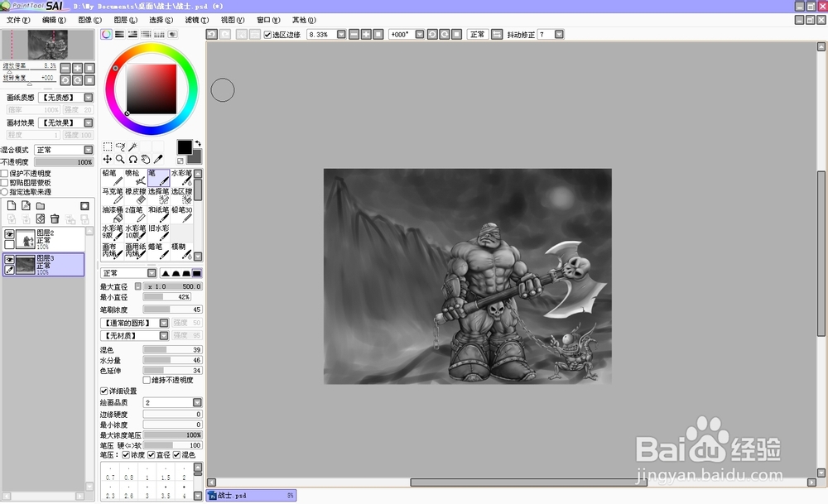Select the 橡皮擦 eraser tool

135,196
